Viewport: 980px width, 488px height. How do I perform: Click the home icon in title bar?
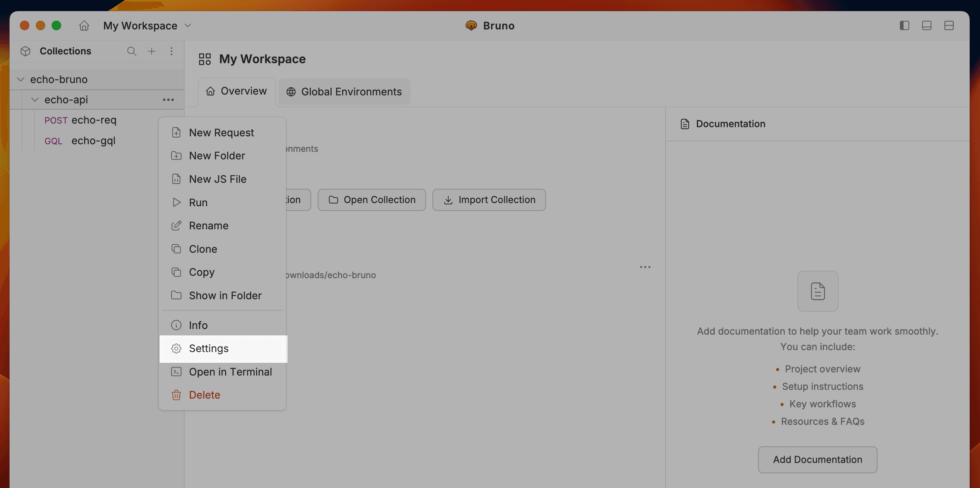point(84,26)
